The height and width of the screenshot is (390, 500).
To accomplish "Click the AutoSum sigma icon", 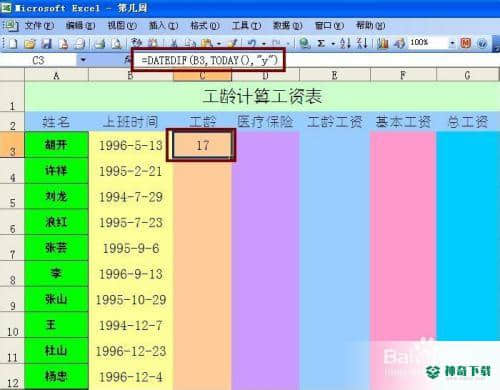I will (x=321, y=43).
